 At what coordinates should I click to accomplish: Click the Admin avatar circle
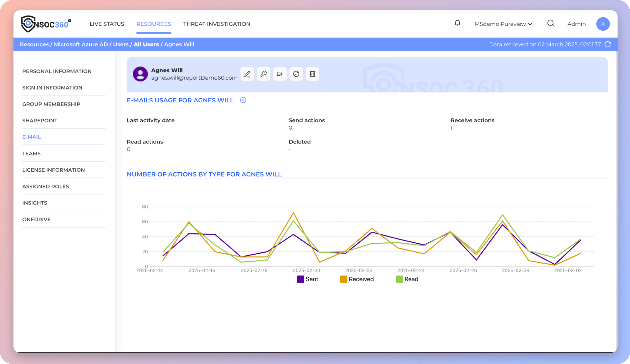603,24
